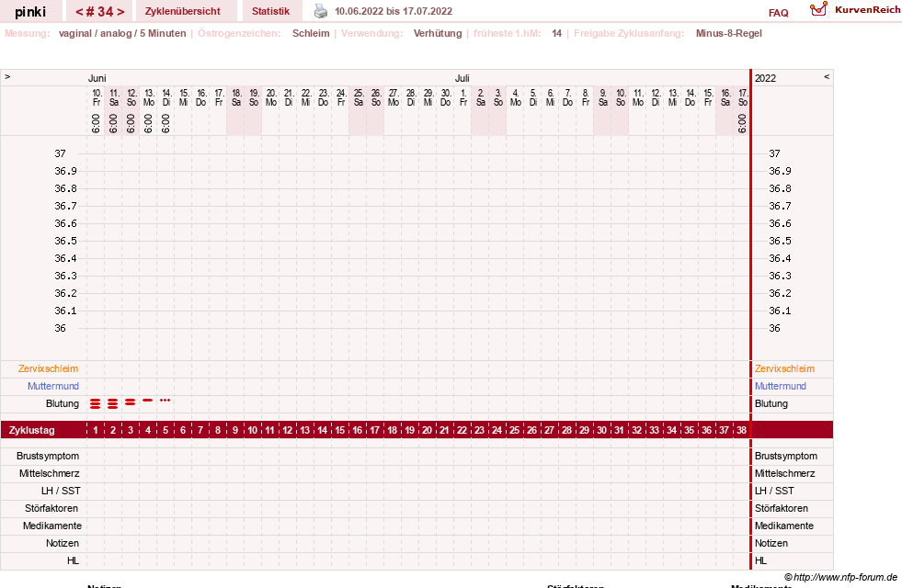Viewport: 902px width, 588px height.
Task: Click the left Mittelschmerz row label
Action: coord(50,474)
